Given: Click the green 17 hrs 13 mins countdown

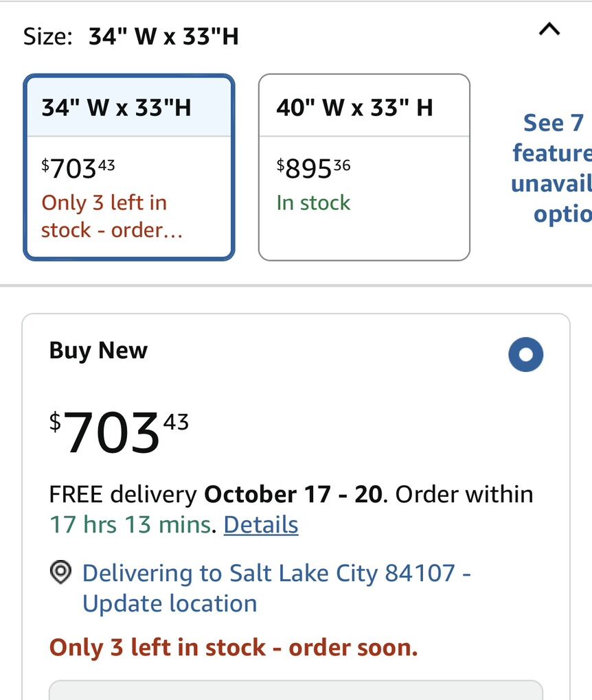Looking at the screenshot, I should (130, 525).
